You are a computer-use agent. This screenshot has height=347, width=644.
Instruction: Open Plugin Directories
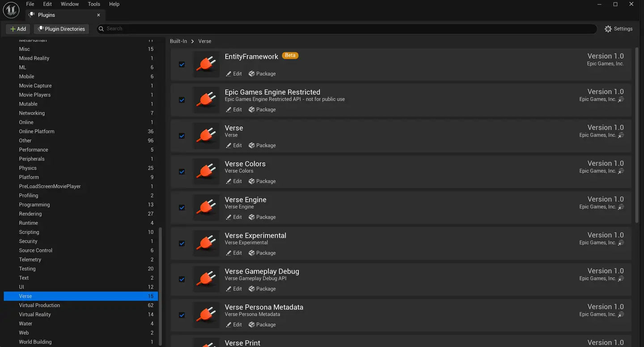pos(61,29)
